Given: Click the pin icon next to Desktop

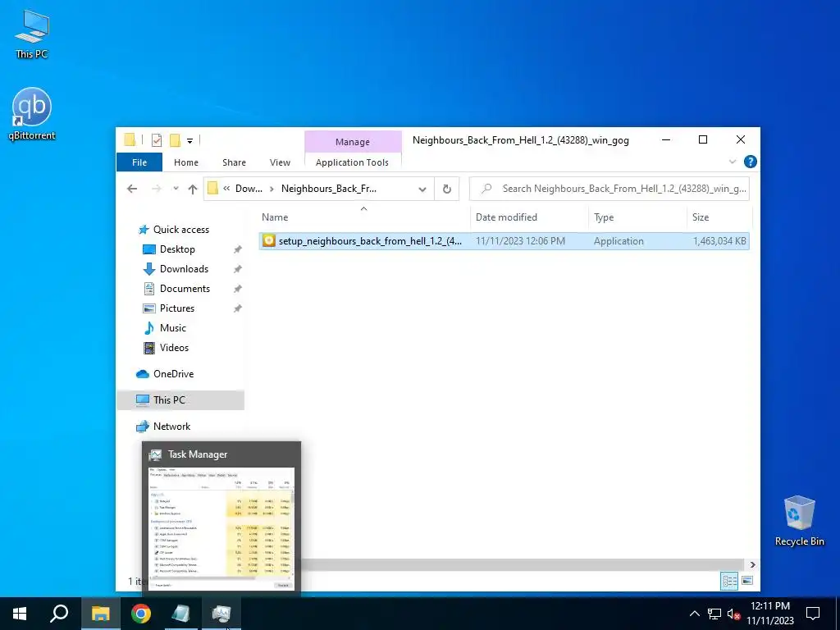Looking at the screenshot, I should 237,249.
